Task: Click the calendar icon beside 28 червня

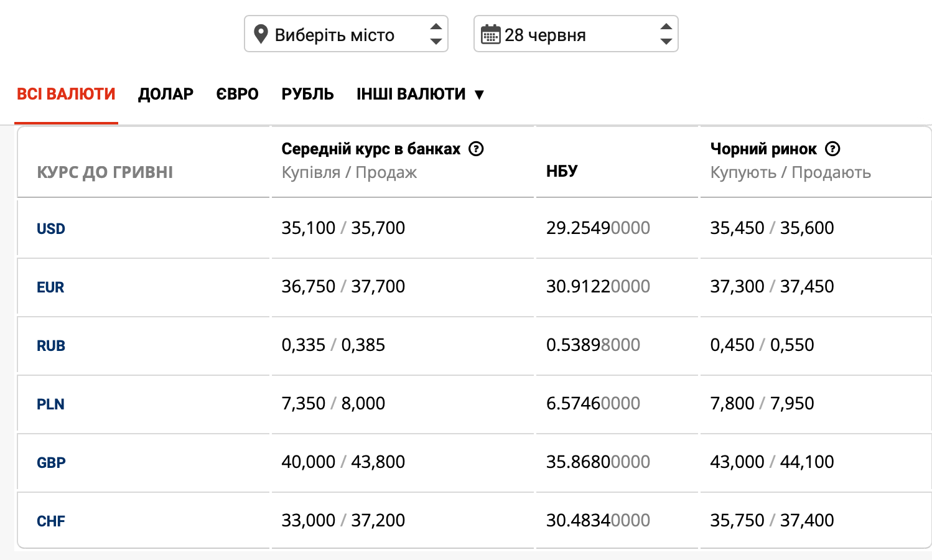Action: click(x=491, y=34)
